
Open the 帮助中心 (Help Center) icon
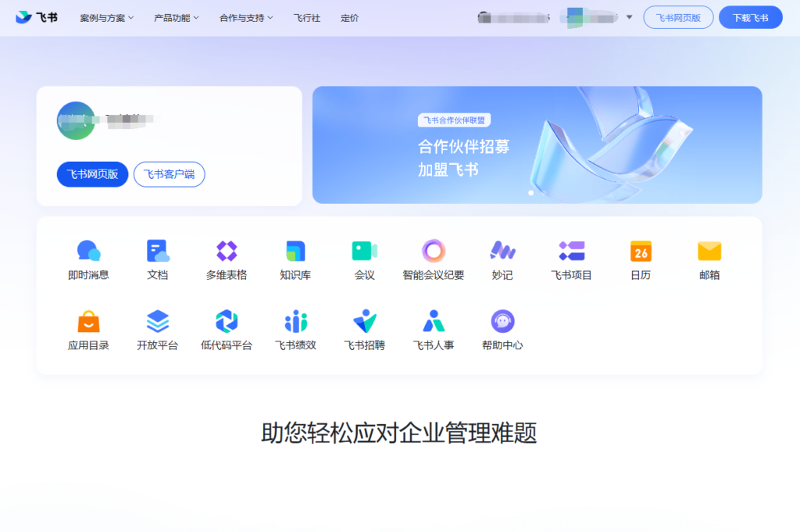[502, 320]
